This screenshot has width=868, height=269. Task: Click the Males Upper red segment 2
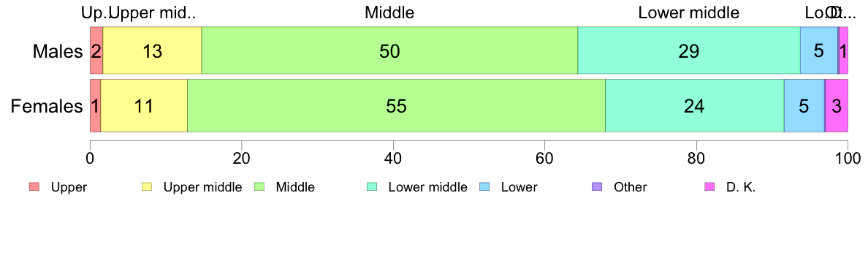[x=96, y=50]
